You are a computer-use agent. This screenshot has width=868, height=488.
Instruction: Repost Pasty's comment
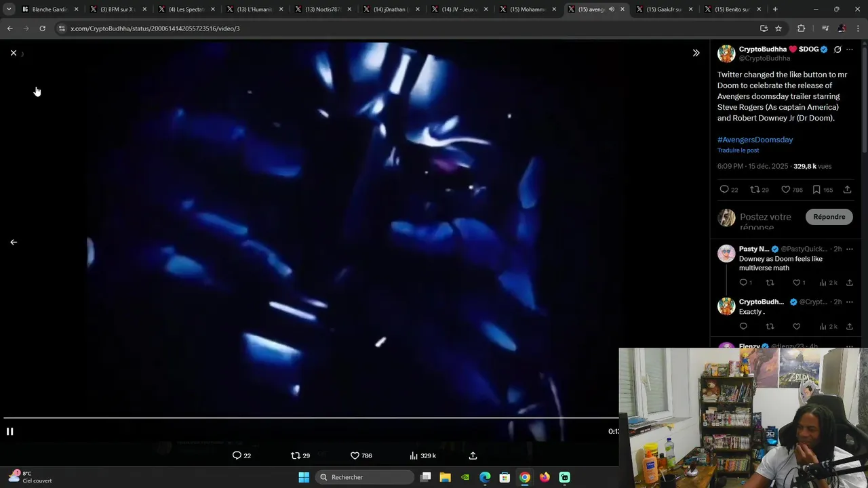(770, 283)
